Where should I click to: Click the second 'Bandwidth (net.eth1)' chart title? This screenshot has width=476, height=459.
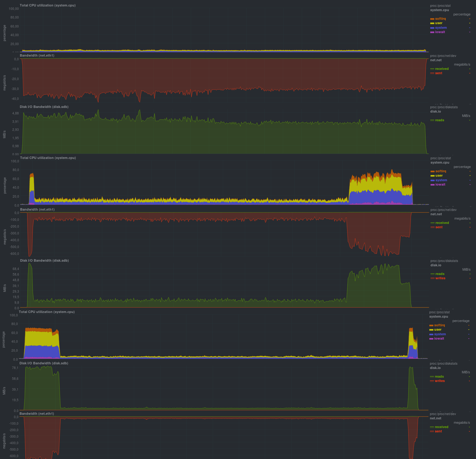coord(37,210)
